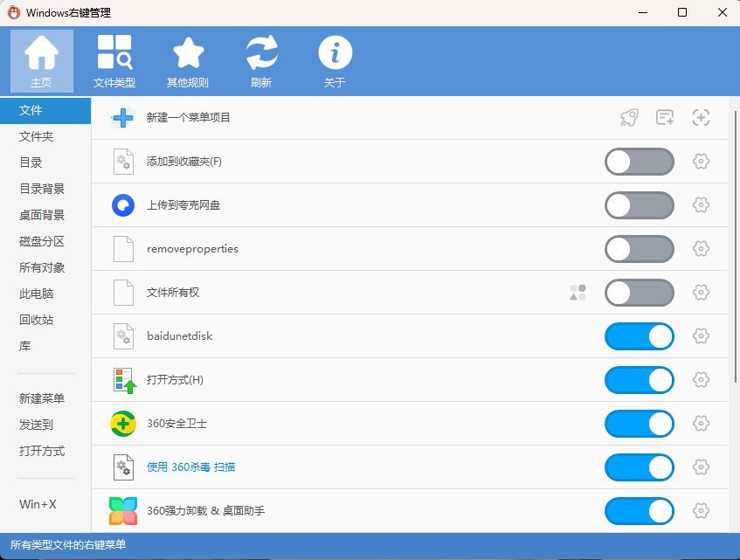Select 目录 in the sidebar
Image resolution: width=740 pixels, height=560 pixels.
pyautogui.click(x=45, y=162)
